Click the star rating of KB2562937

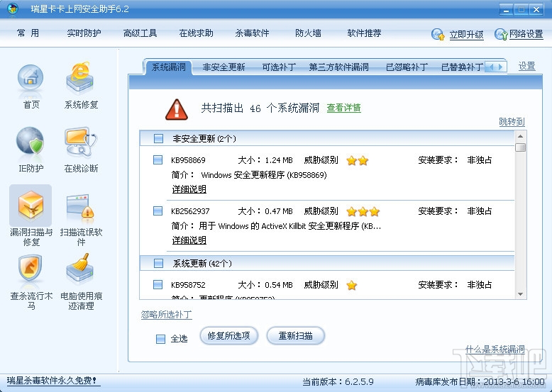click(x=363, y=212)
